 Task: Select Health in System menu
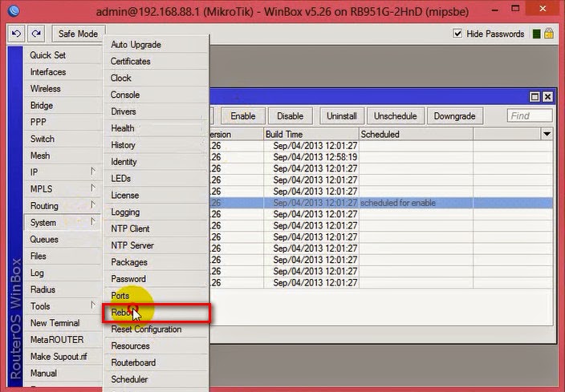pyautogui.click(x=156, y=128)
